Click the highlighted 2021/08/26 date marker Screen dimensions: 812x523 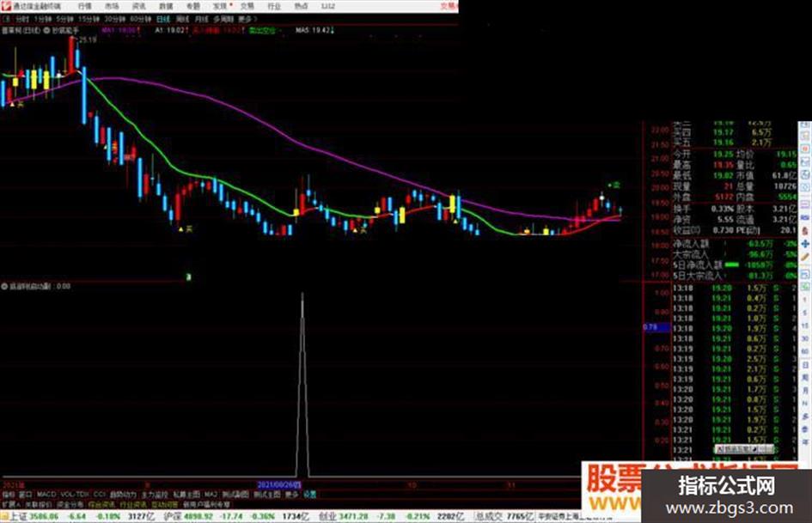(x=279, y=485)
